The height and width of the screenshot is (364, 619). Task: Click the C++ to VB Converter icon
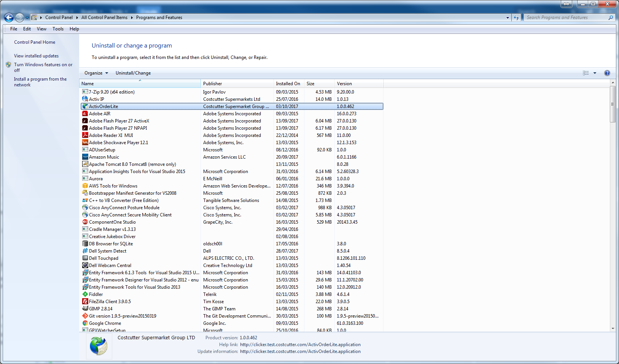85,200
